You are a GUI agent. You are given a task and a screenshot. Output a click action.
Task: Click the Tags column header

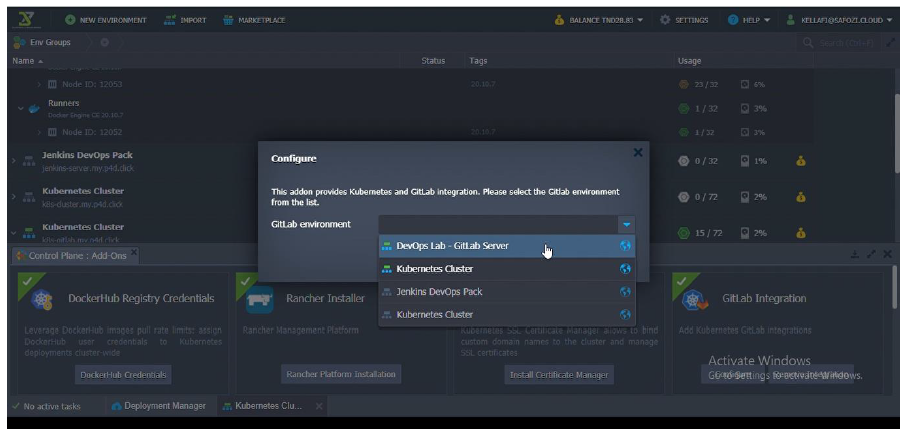click(x=478, y=61)
